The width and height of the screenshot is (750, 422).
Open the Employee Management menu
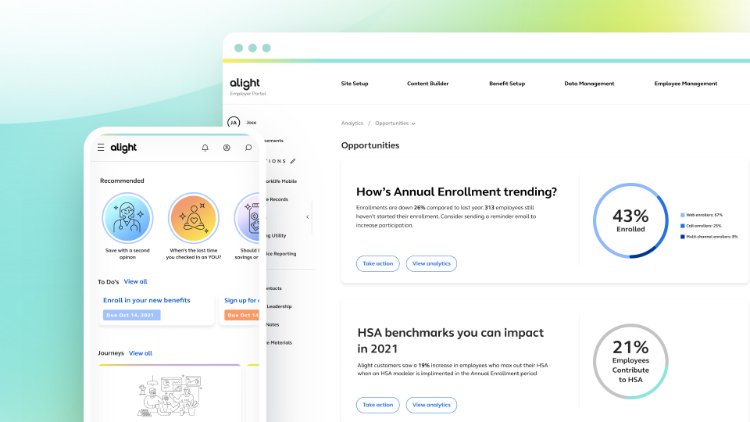point(685,83)
